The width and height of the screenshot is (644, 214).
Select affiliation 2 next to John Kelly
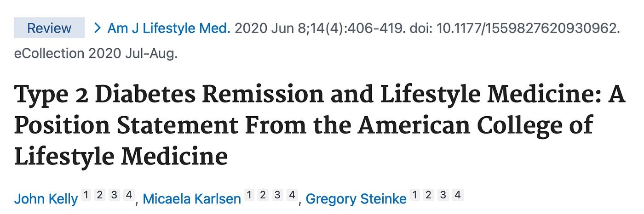pyautogui.click(x=100, y=195)
